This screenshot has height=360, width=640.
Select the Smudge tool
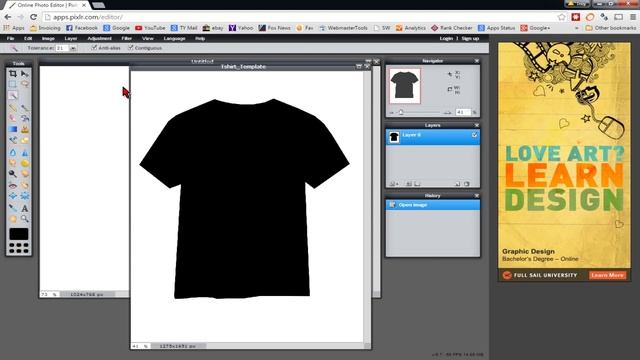(x=13, y=163)
